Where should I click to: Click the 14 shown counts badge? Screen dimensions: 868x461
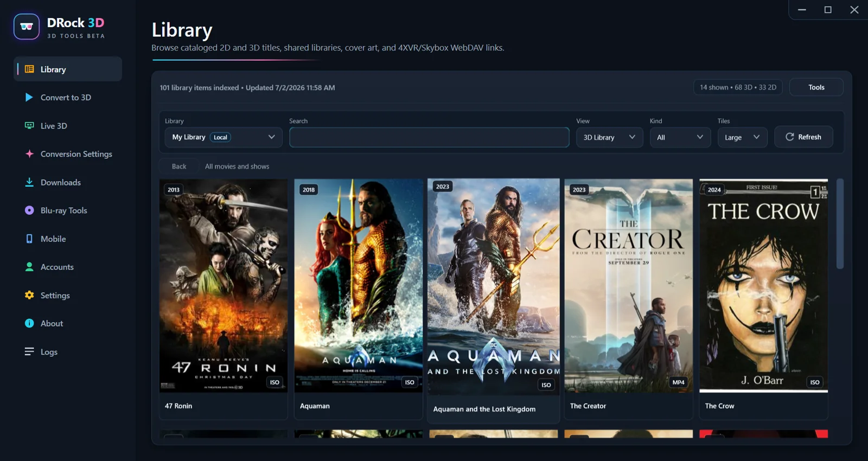click(x=738, y=87)
